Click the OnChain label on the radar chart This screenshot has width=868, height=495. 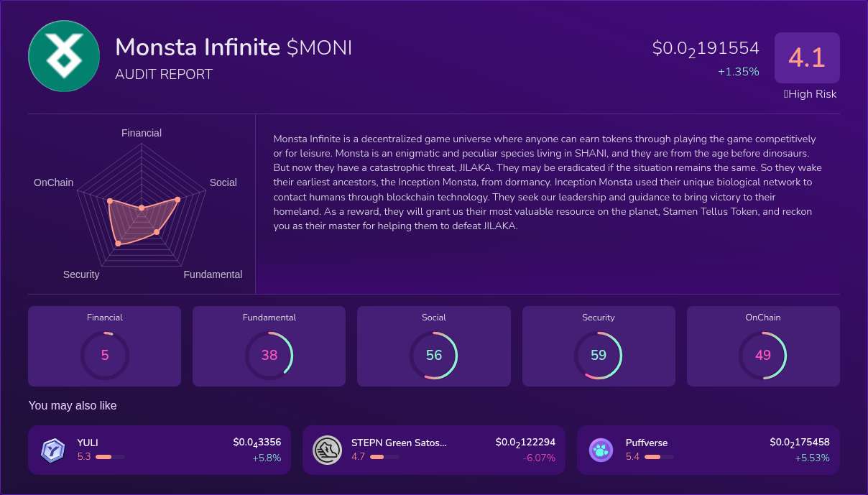pos(53,182)
